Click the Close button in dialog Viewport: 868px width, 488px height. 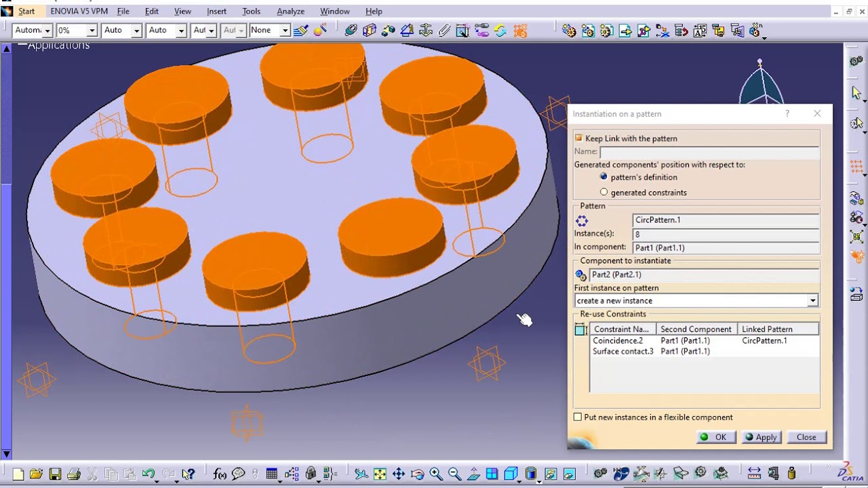806,437
